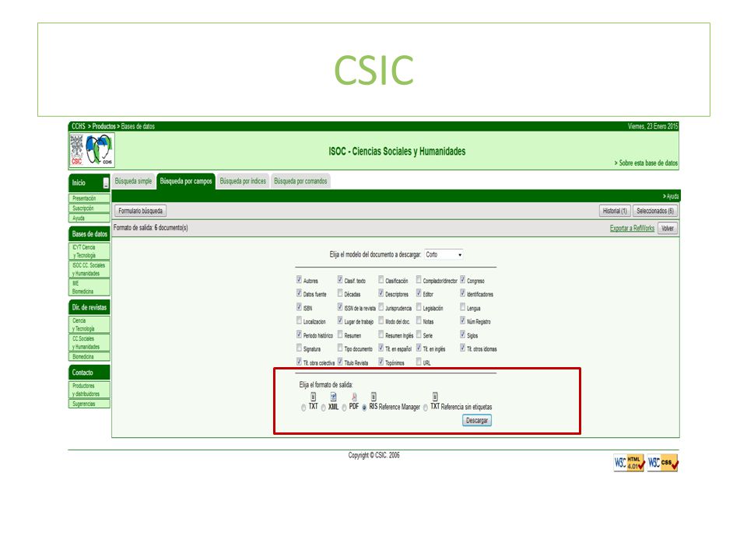Uncheck the Congreso checkbox
This screenshot has width=747, height=560.
(x=462, y=279)
